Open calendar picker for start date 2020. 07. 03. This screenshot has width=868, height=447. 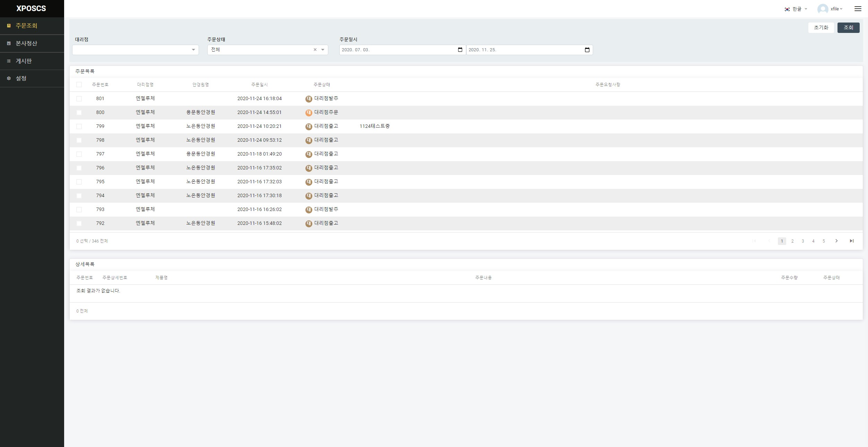(x=460, y=50)
